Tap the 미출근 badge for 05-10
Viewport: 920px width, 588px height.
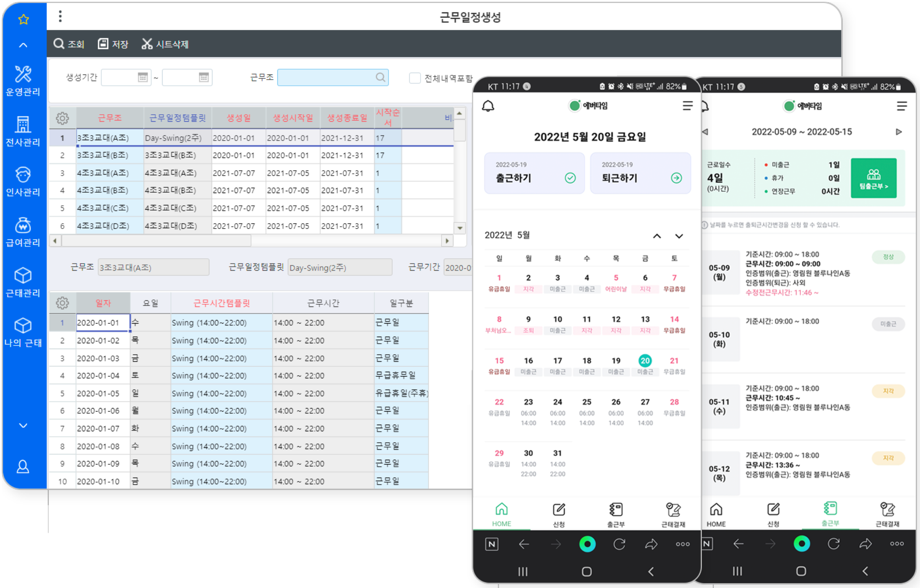(888, 324)
